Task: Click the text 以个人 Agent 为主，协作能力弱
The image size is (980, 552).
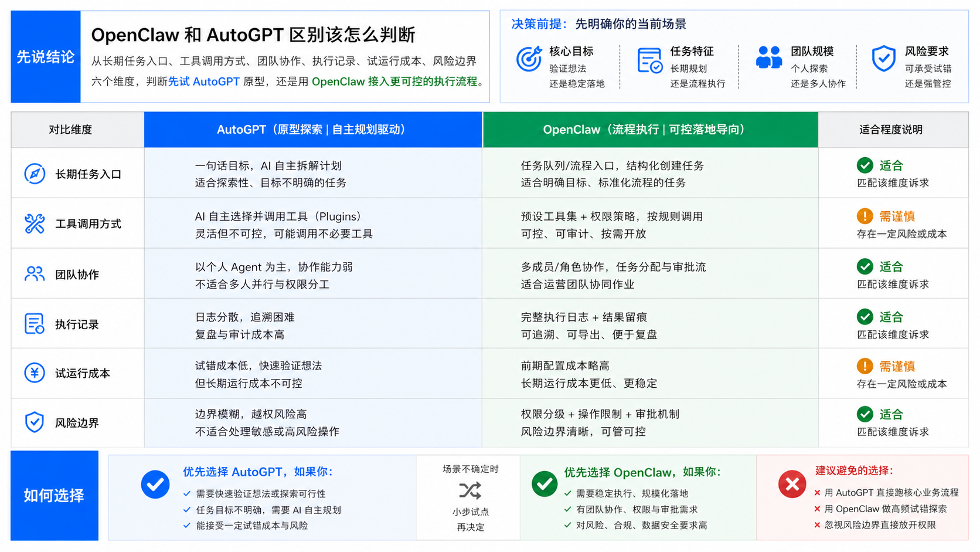Action: (x=274, y=267)
